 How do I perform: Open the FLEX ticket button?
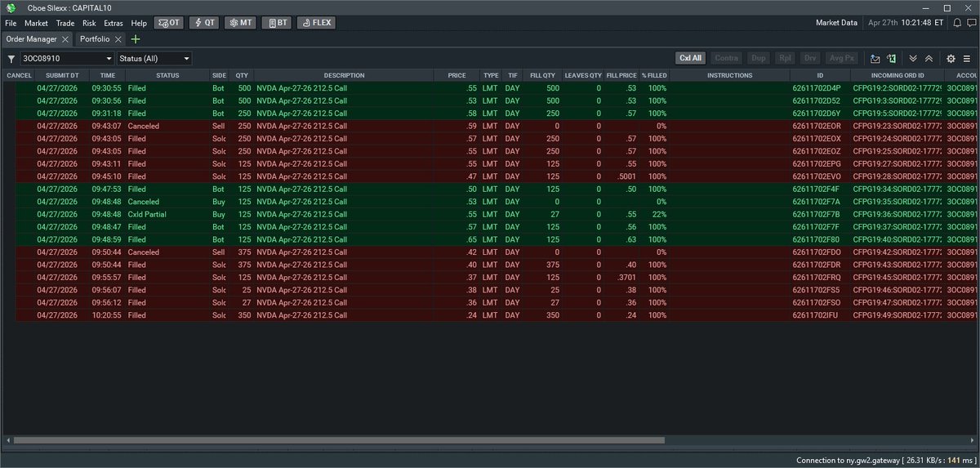click(x=315, y=23)
